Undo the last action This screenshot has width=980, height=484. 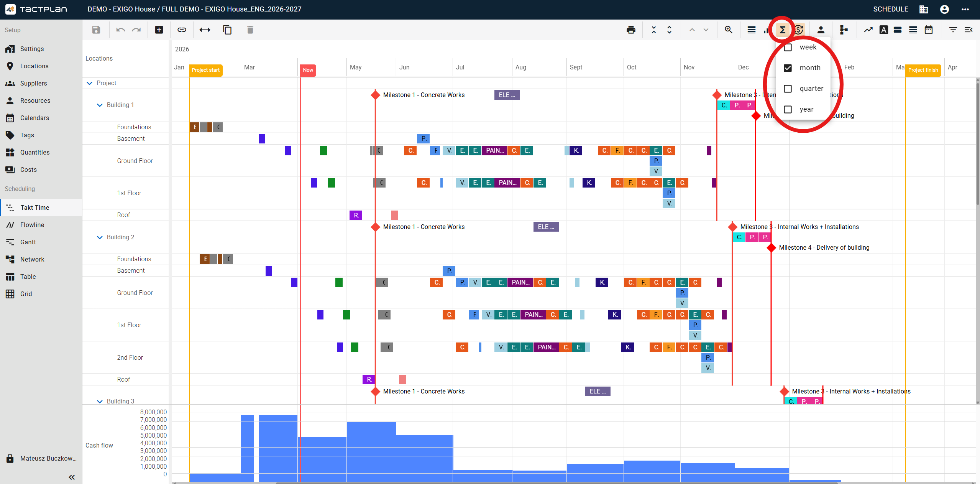point(121,30)
